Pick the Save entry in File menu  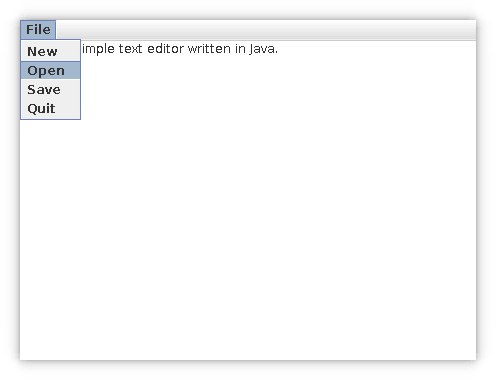(50, 89)
